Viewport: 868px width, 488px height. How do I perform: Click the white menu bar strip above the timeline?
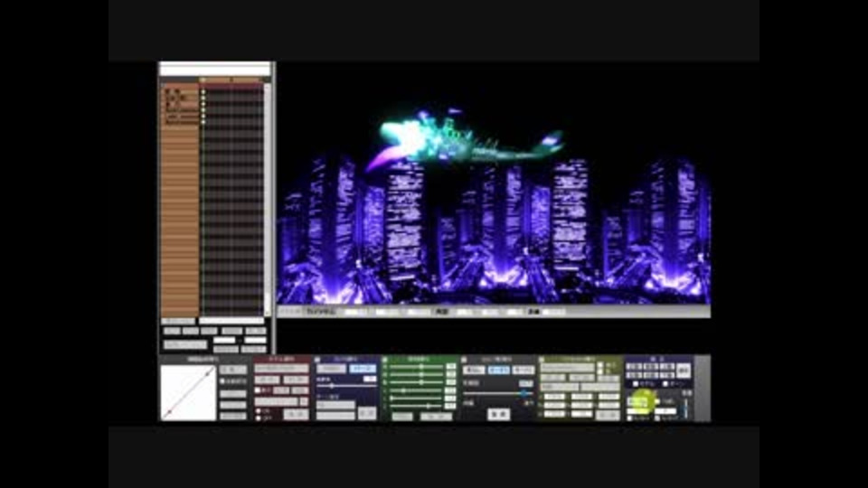point(215,70)
